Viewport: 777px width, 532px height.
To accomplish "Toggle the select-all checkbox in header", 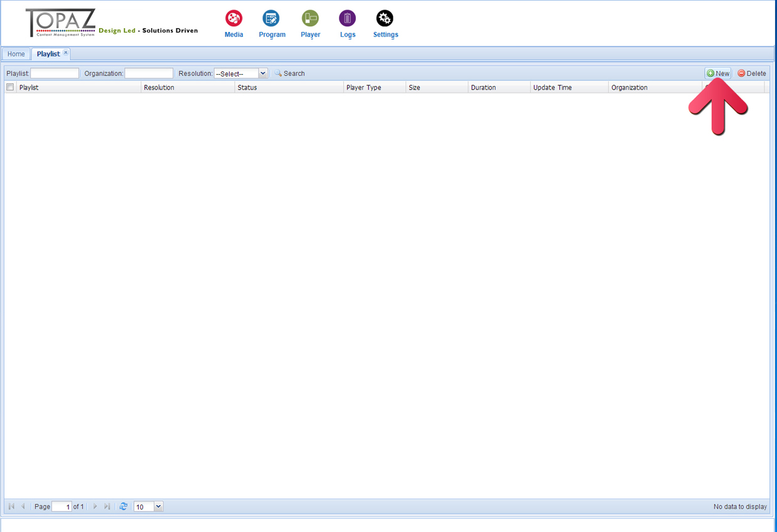I will [x=10, y=87].
